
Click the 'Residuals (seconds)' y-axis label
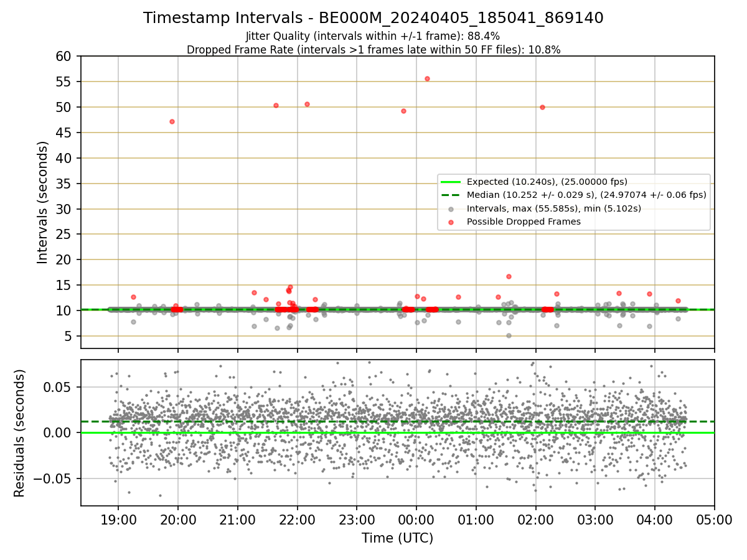click(20, 433)
